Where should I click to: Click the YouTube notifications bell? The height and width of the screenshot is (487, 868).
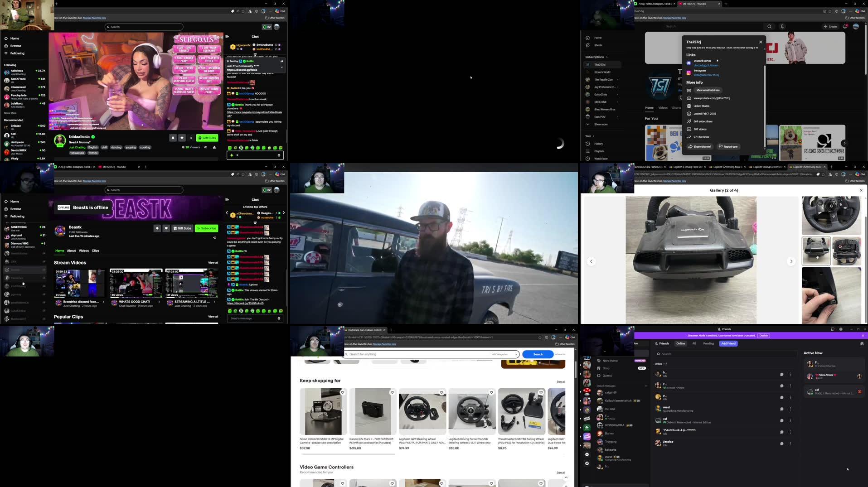(844, 26)
